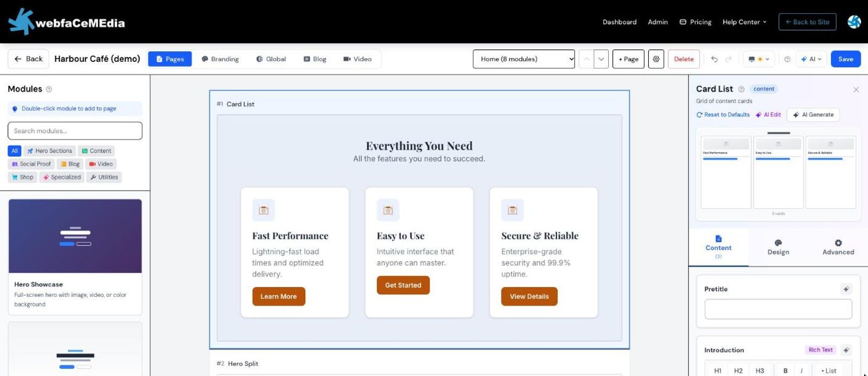Open the Advanced tab in settings panel

click(x=838, y=247)
